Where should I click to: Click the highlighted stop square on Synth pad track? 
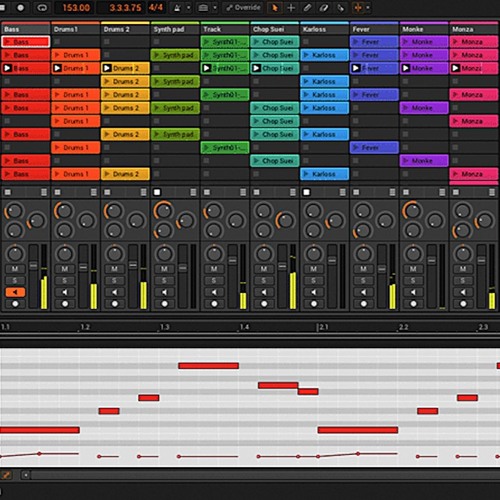click(x=157, y=192)
